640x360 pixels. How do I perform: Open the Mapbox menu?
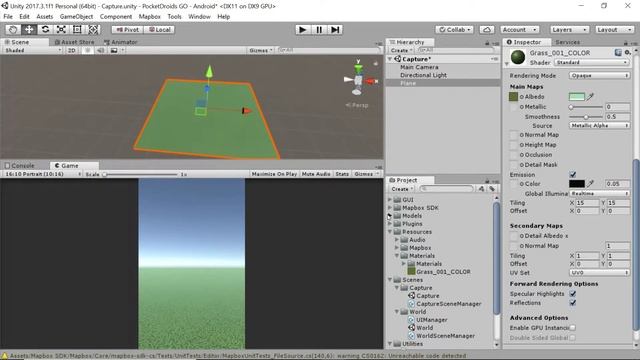pyautogui.click(x=149, y=17)
